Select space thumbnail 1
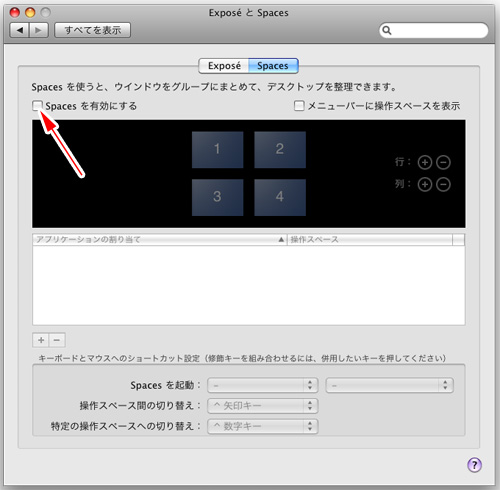500x490 pixels. coord(217,149)
